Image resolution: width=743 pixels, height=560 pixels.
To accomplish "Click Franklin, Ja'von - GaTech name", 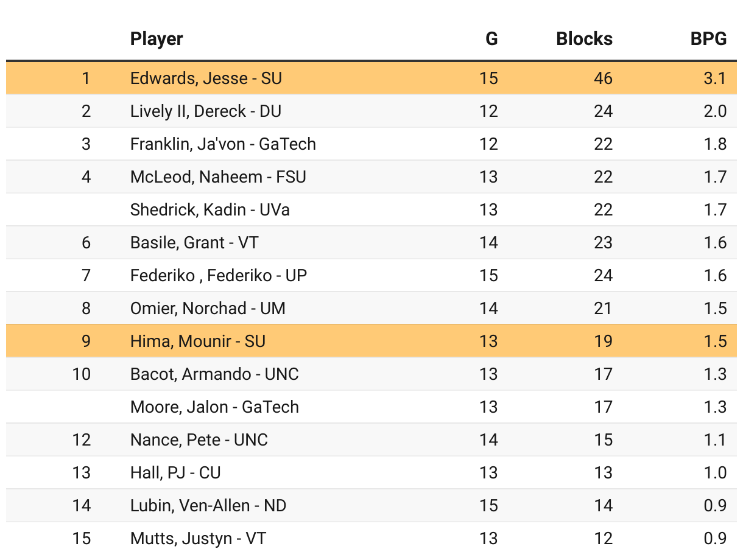I will pyautogui.click(x=223, y=144).
